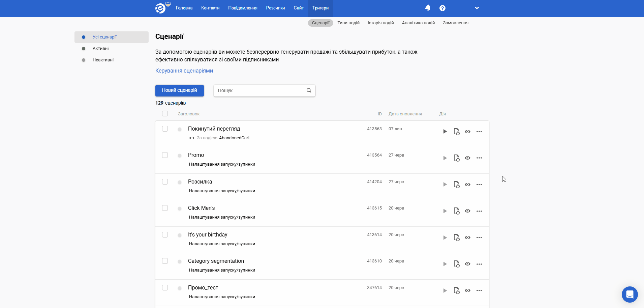Copy the Promo scenario
Screen dimensions: 644x308
[x=457, y=158]
